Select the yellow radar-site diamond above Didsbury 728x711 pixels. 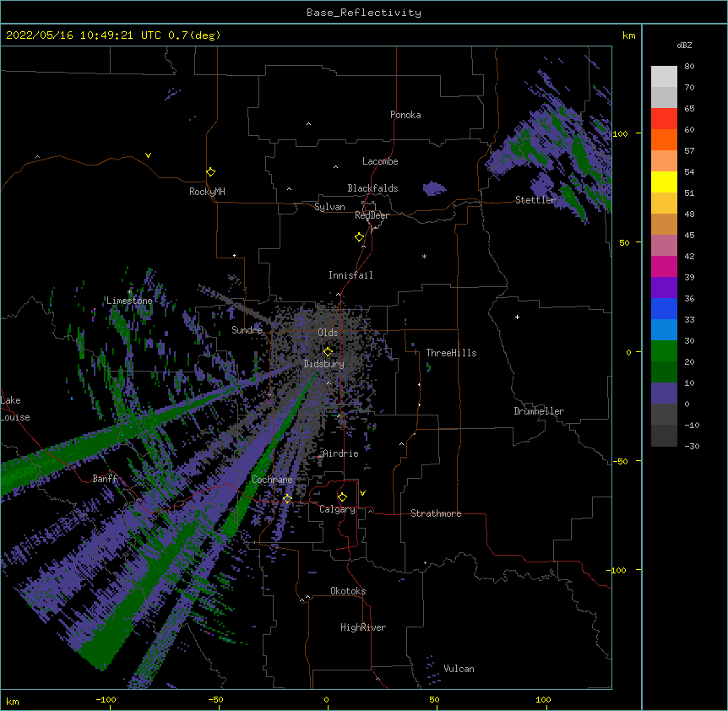(x=328, y=352)
